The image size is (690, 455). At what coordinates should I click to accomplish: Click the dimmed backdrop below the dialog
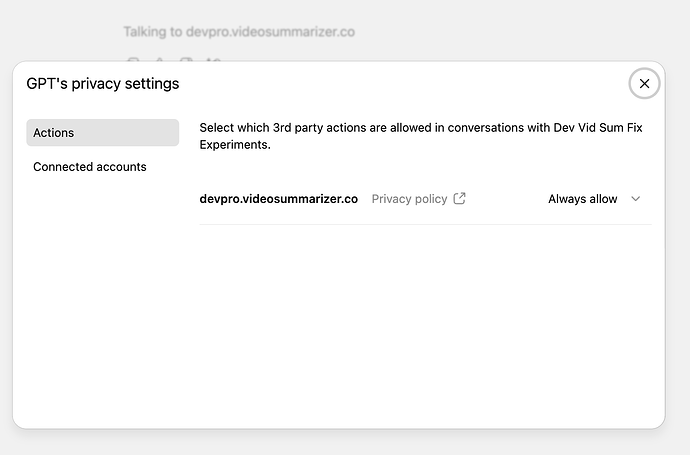345,443
